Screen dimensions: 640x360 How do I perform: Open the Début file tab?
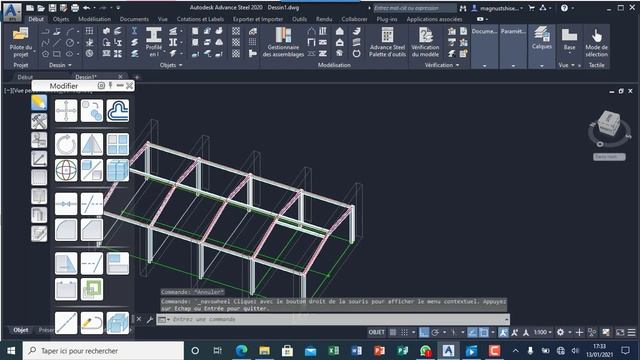25,77
